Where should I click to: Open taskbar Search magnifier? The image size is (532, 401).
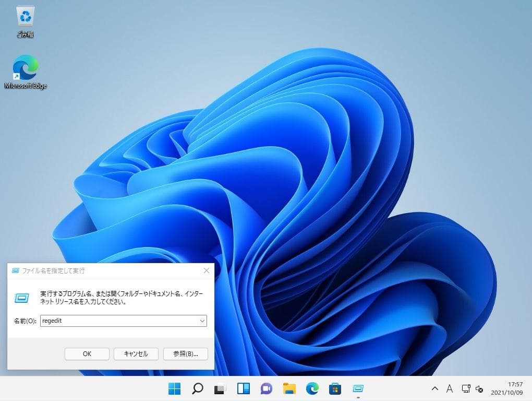[198, 388]
